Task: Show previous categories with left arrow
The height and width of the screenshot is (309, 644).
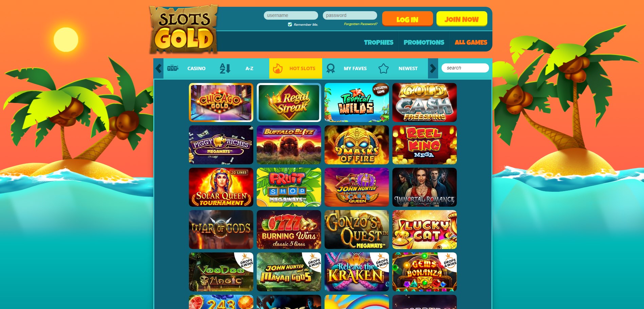Action: (158, 68)
